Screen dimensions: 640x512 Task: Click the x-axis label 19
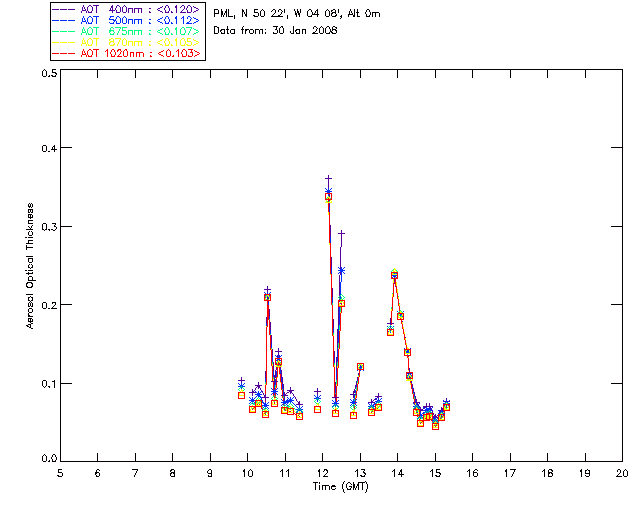point(585,473)
